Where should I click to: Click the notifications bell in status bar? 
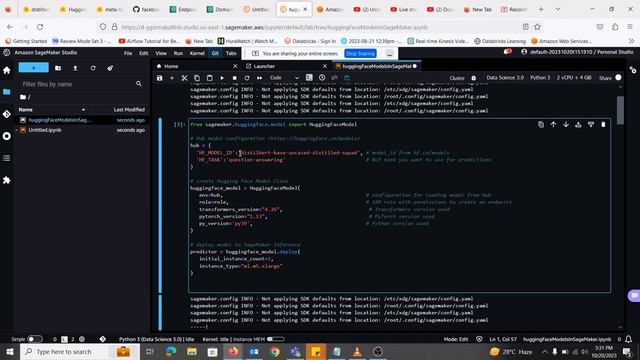click(x=629, y=339)
